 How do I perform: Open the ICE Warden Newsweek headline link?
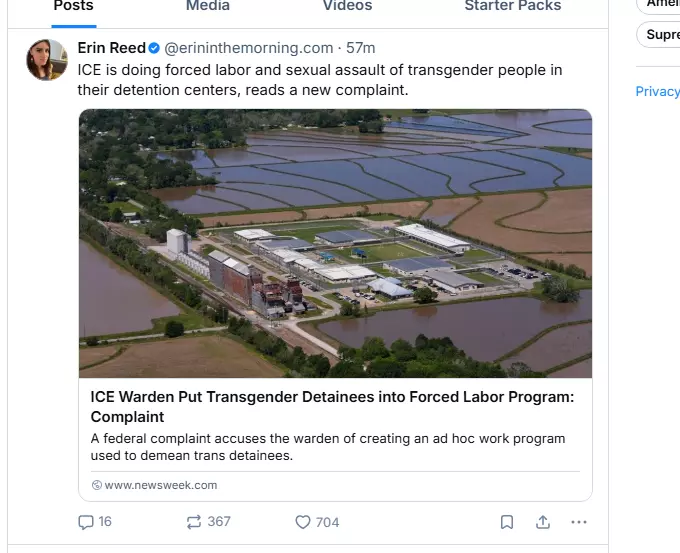point(332,406)
